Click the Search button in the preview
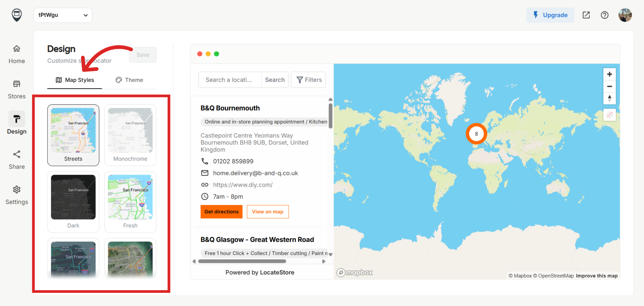This screenshot has height=306, width=644. click(275, 80)
